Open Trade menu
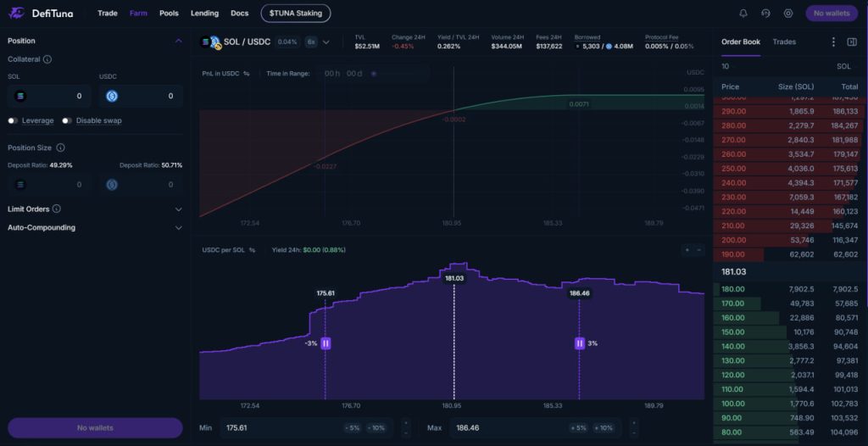 (x=108, y=14)
